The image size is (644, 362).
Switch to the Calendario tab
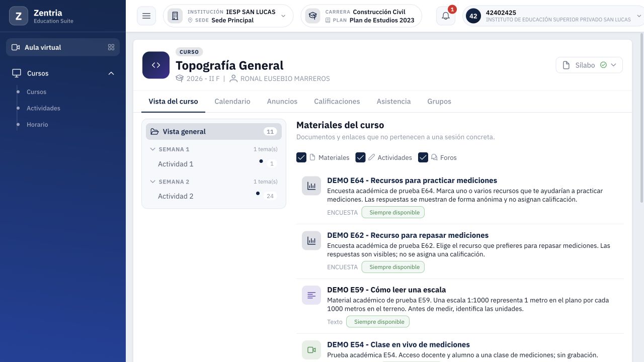coord(232,102)
